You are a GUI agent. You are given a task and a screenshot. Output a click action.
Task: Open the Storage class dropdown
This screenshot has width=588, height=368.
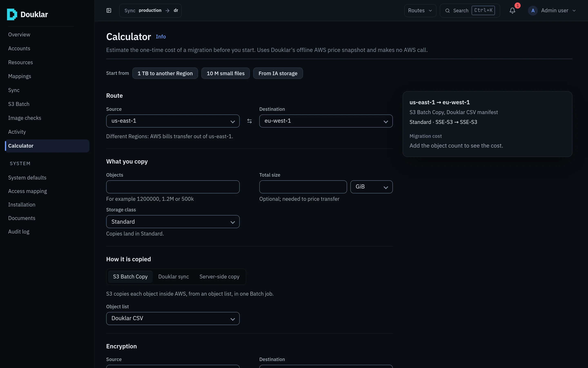[173, 222]
